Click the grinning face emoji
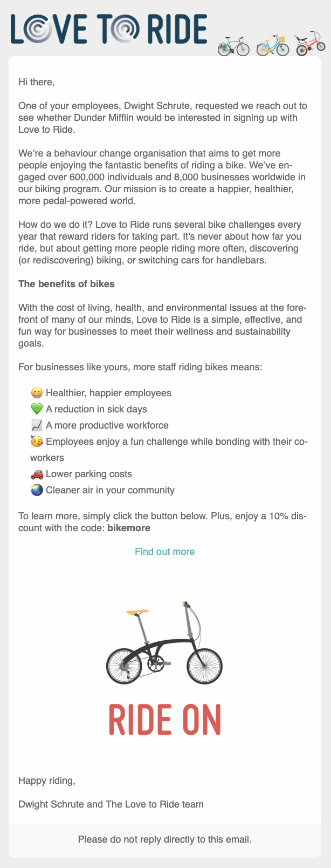Screen dimensions: 331x868 pyautogui.click(x=37, y=393)
